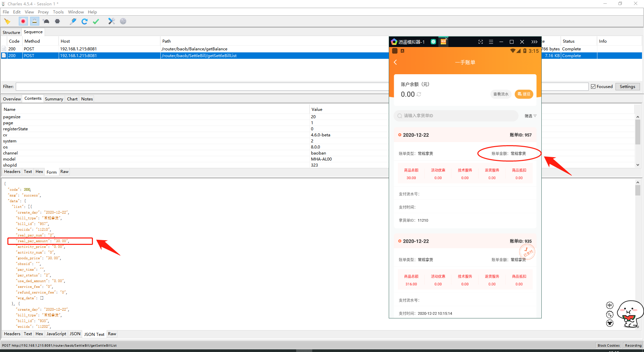Select the request Hex tab

point(39,172)
